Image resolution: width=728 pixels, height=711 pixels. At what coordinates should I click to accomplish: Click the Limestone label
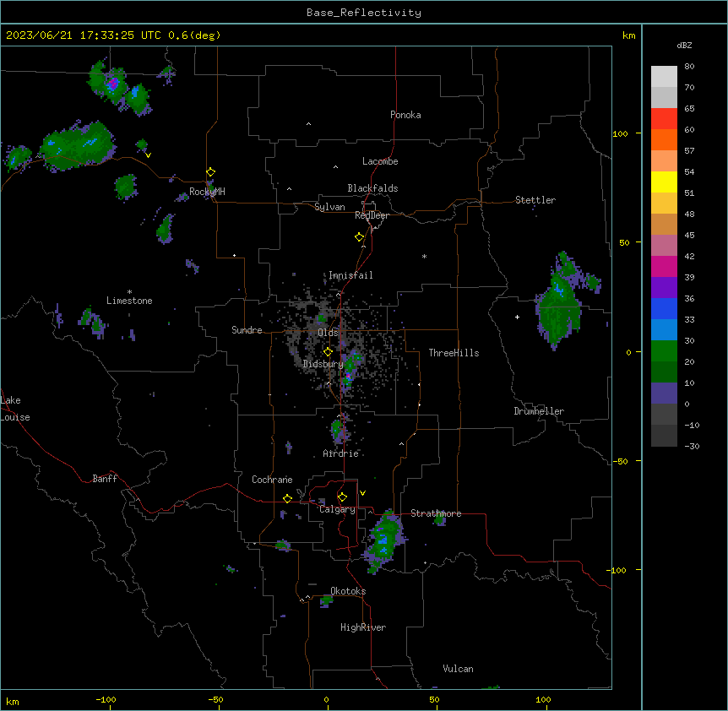129,301
